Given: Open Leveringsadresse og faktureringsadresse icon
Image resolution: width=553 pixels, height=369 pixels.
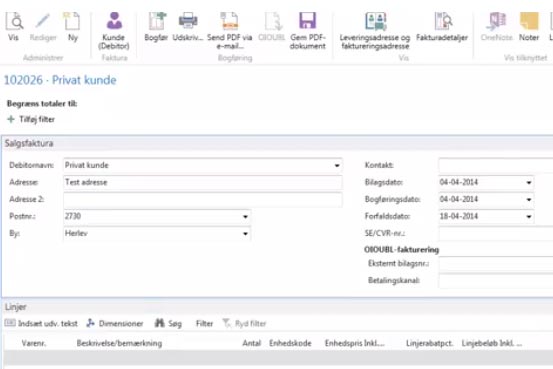Looking at the screenshot, I should tap(375, 21).
